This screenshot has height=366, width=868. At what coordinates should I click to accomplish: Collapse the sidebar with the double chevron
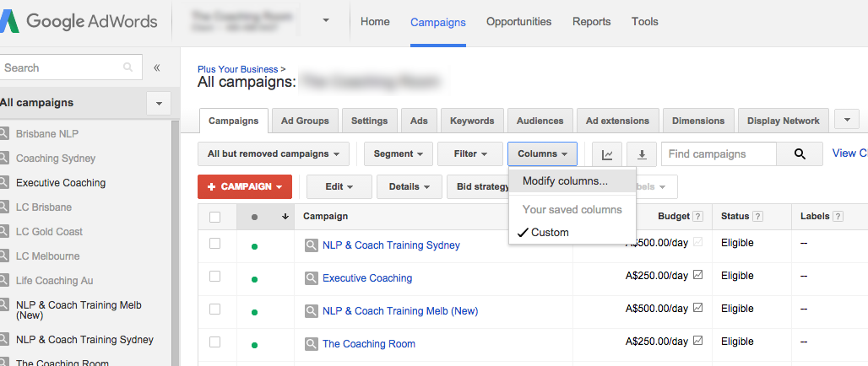tap(157, 67)
